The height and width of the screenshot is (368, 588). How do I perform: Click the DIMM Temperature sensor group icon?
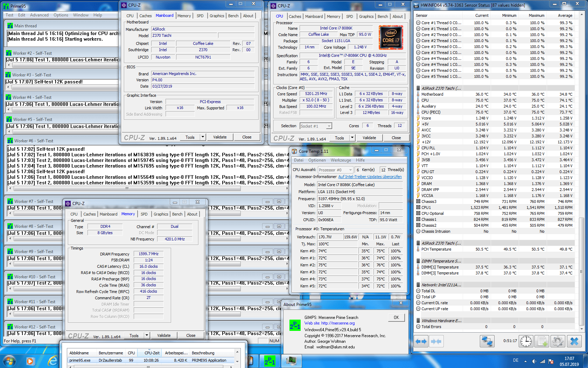[x=418, y=261]
